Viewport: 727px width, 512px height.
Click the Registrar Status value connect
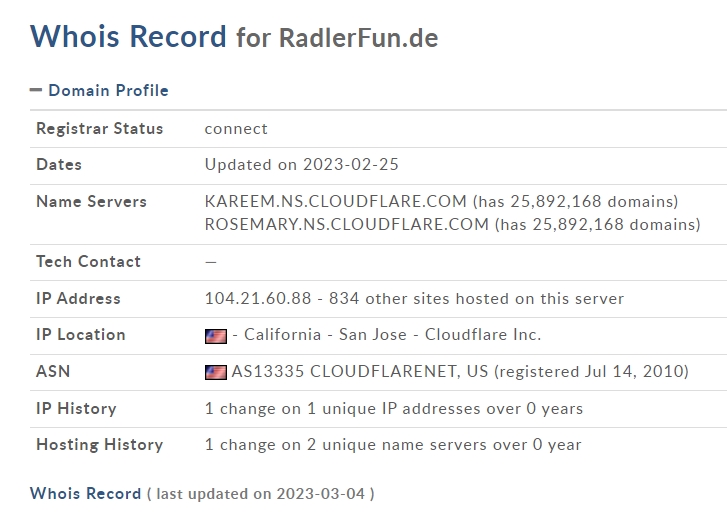coord(236,129)
